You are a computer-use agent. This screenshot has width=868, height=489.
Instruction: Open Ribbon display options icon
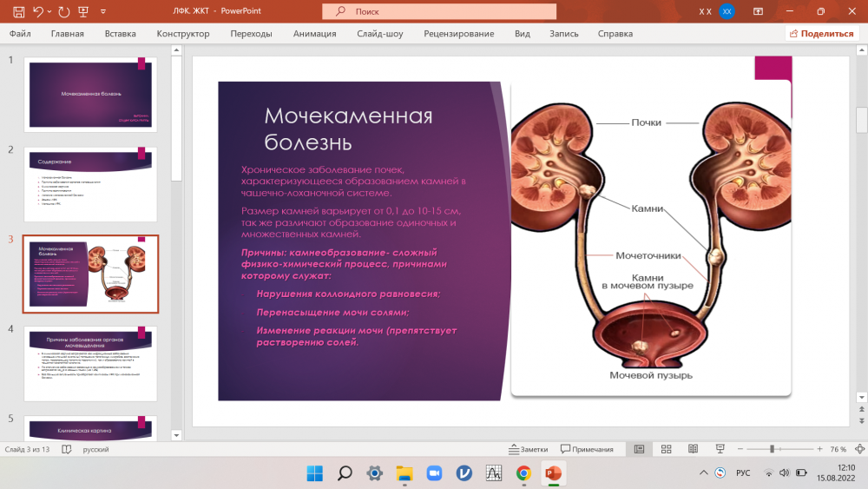758,11
